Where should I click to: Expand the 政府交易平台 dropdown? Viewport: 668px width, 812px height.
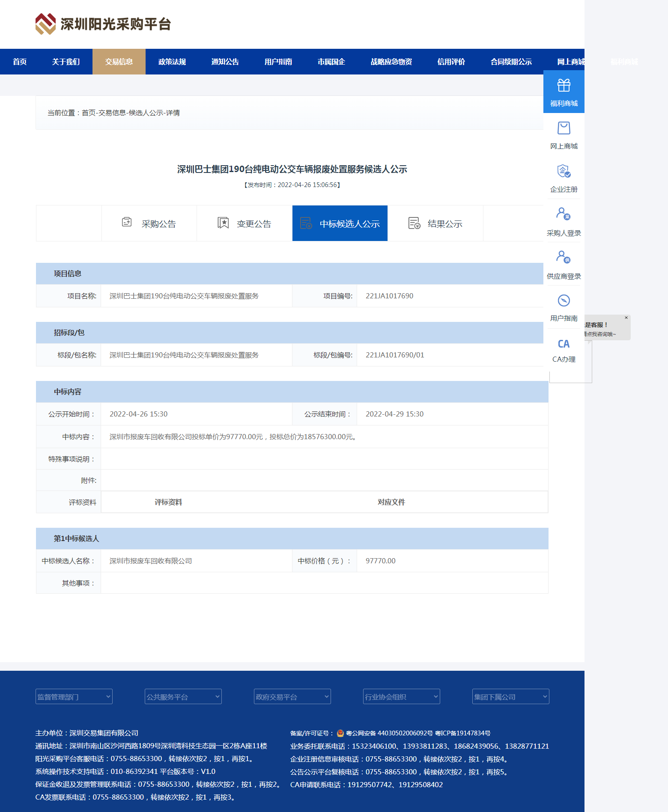[x=292, y=696]
